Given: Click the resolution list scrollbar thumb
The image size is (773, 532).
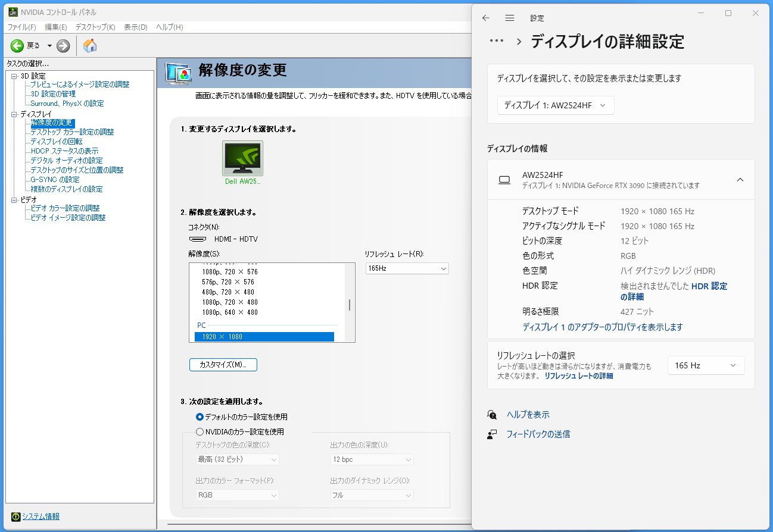Looking at the screenshot, I should coord(350,305).
